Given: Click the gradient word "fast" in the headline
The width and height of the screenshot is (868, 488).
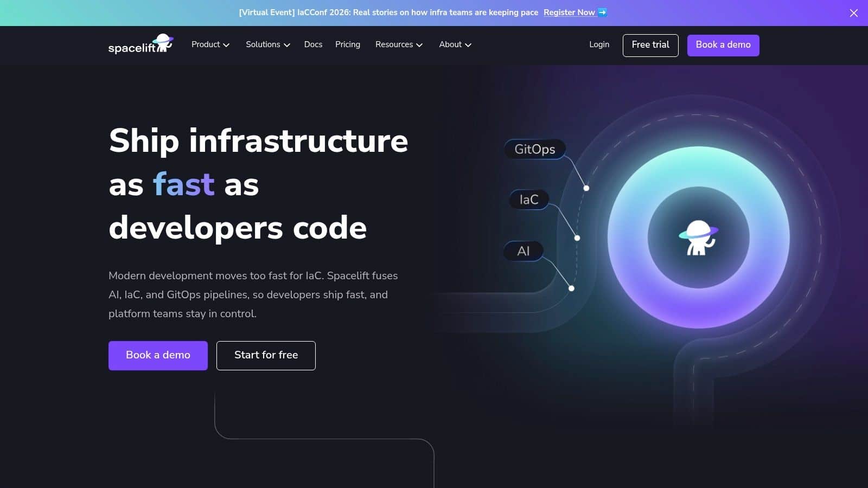Looking at the screenshot, I should pos(184,184).
